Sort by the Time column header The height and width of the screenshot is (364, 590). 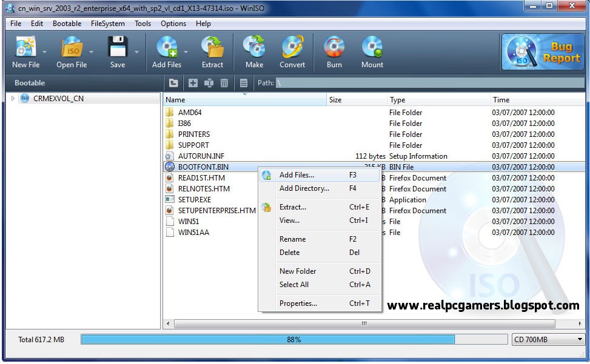[537, 100]
